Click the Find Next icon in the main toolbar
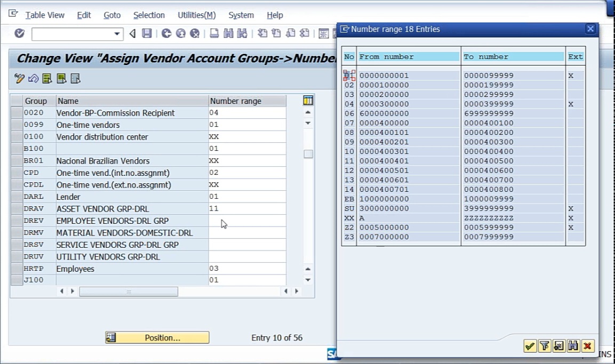This screenshot has height=364, width=615. (x=242, y=34)
